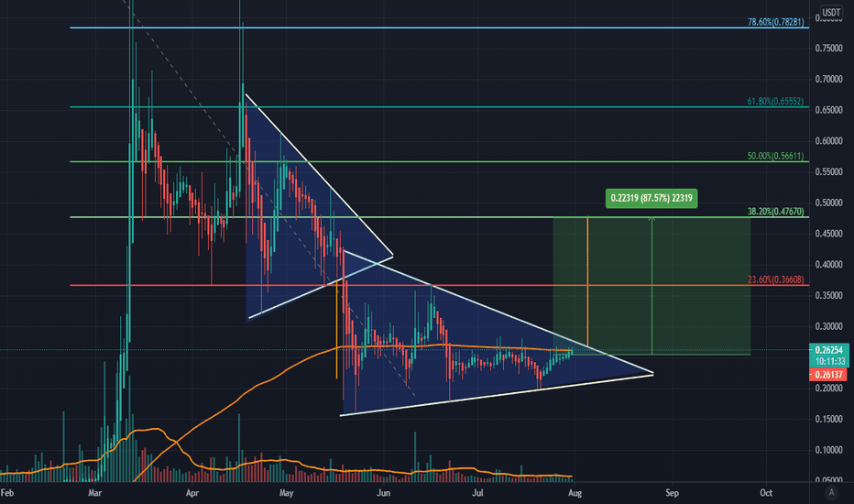Select the 61.80%(0.65552) Fibonacci level label
Screen dimensions: 854x504
(775, 102)
